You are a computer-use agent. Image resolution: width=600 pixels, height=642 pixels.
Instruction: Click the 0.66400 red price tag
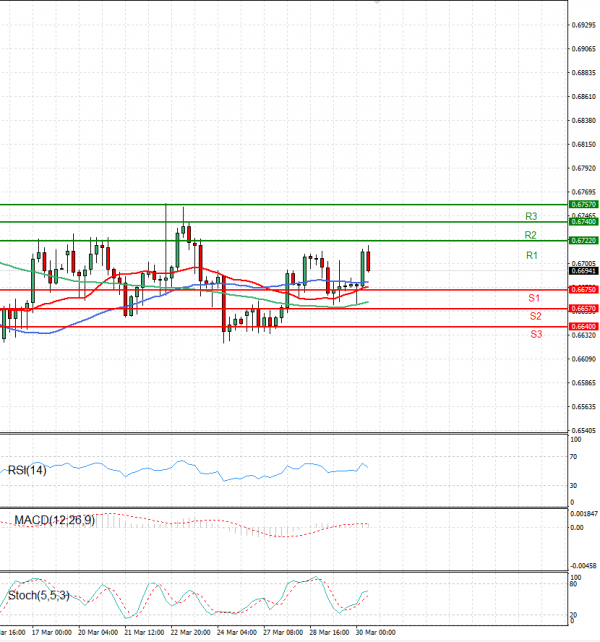coord(584,327)
